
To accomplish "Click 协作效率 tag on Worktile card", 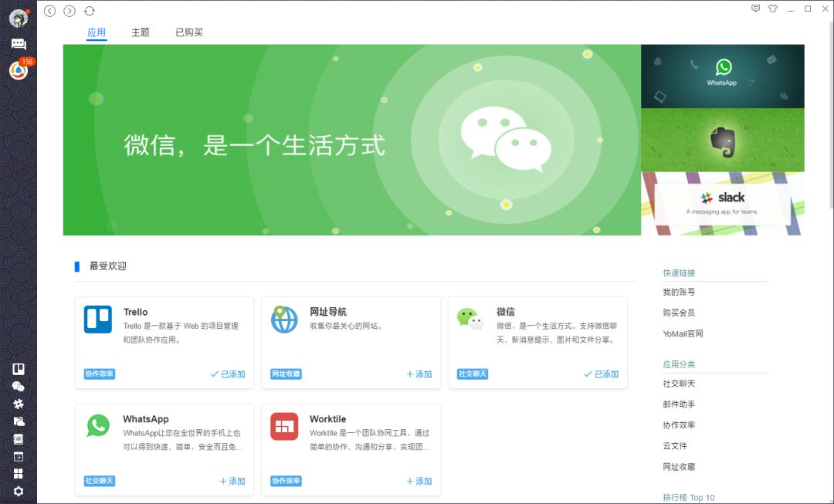I will pos(286,481).
